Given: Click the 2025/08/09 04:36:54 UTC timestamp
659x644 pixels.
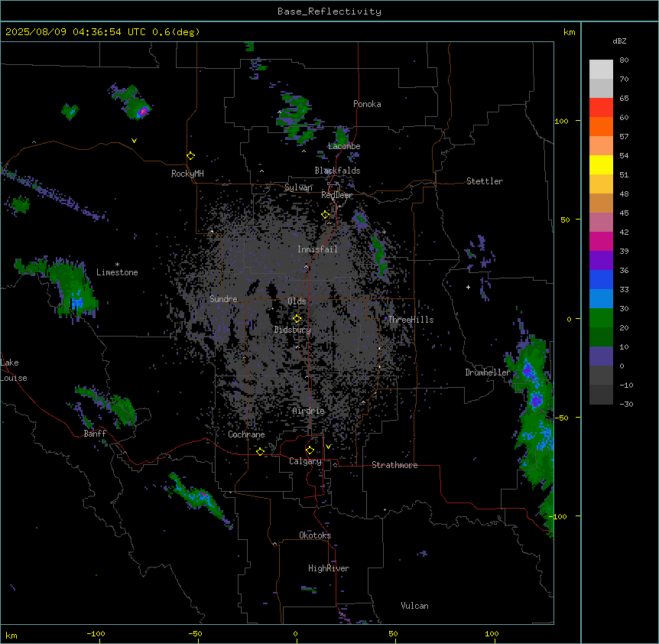Looking at the screenshot, I should (x=75, y=32).
